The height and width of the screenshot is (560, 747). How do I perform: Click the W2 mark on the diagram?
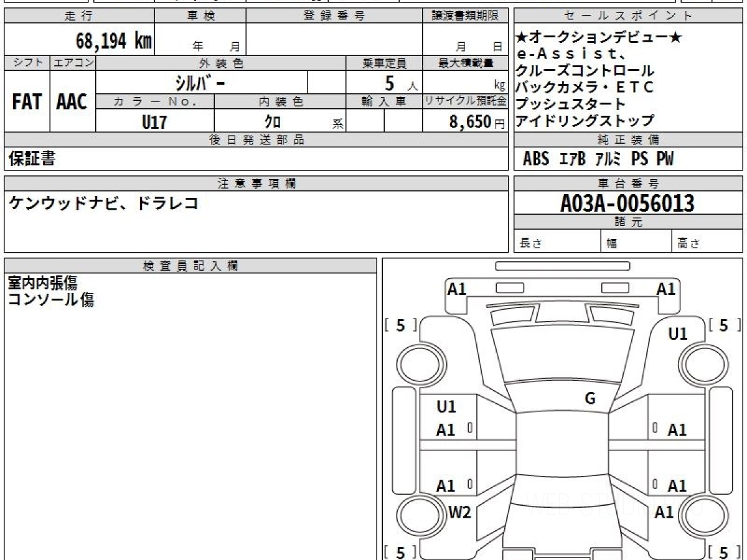(x=459, y=513)
